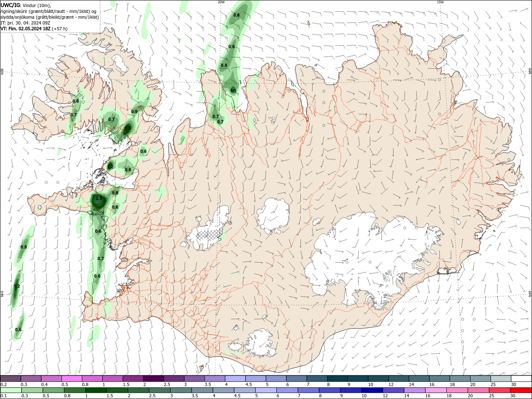Click the UWC/IG title text

[10, 5]
